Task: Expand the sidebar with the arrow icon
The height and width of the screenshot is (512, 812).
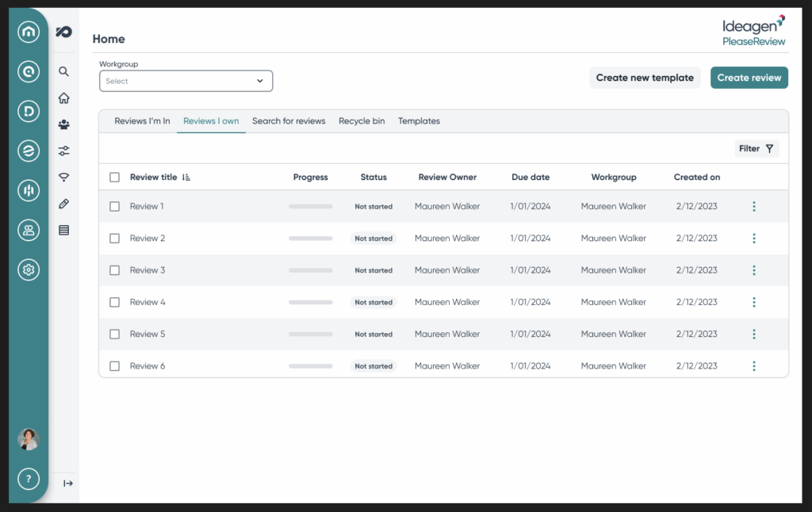Action: pos(68,483)
